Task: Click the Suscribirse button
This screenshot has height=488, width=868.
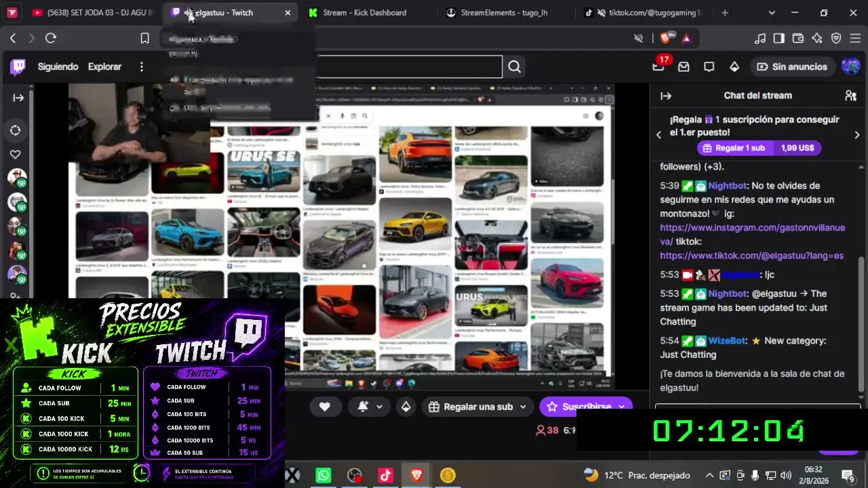Action: coord(587,407)
